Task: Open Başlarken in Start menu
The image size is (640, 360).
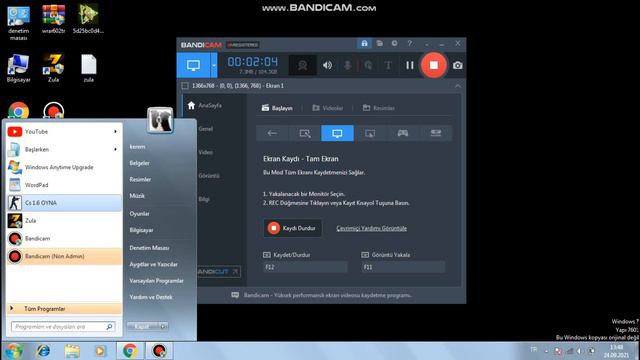Action: [64, 149]
